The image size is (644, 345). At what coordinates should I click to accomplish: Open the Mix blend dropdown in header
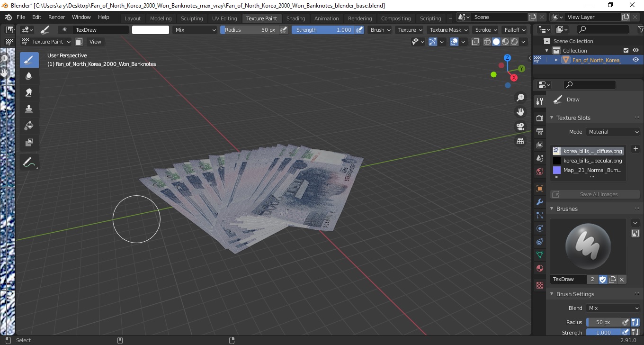coord(195,30)
